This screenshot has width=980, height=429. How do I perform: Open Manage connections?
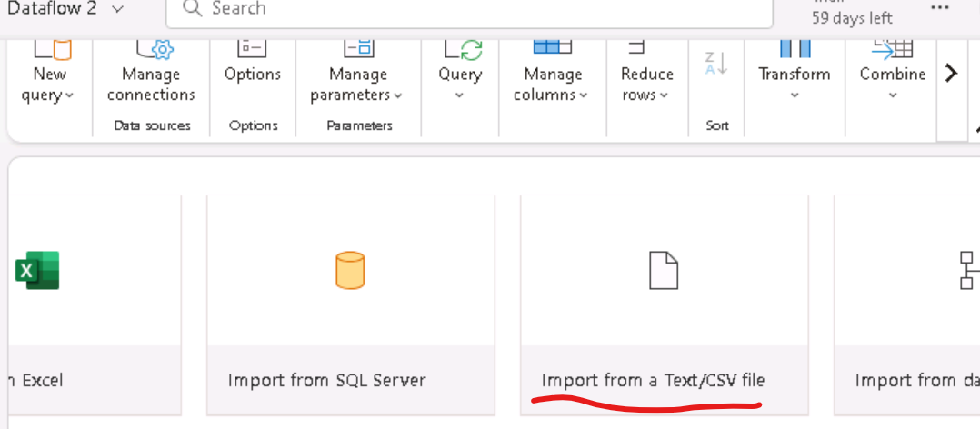(151, 85)
